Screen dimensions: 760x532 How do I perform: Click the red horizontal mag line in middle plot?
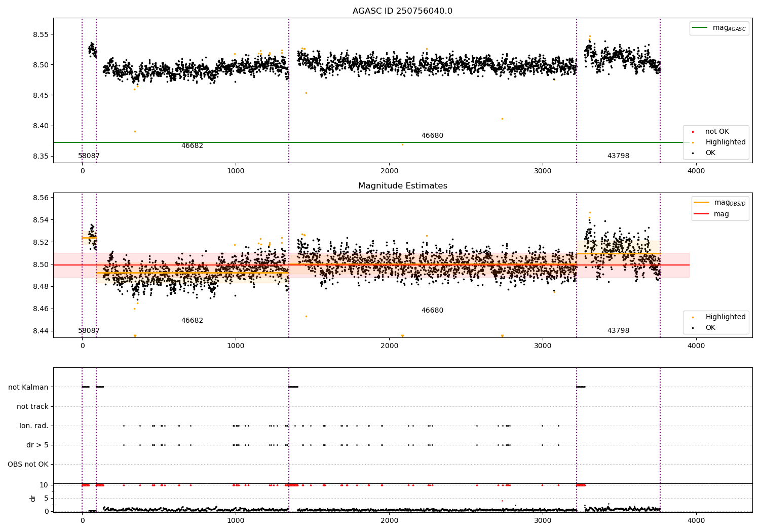pos(371,265)
